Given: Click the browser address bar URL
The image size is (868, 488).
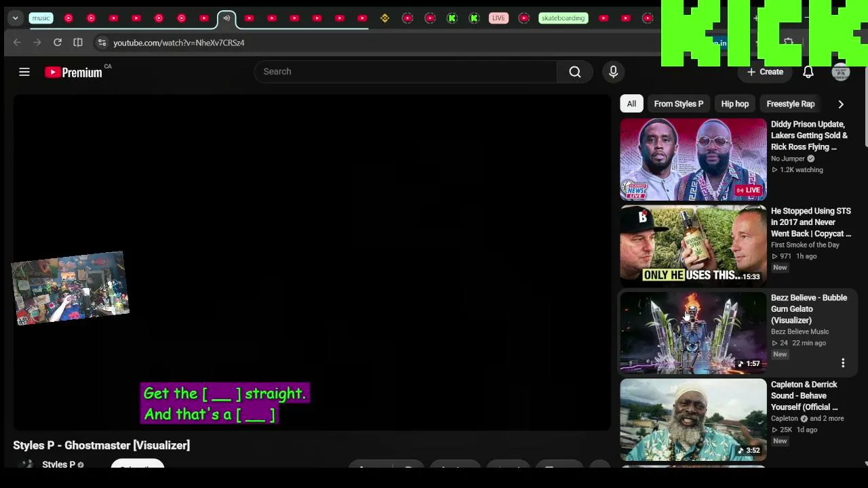Looking at the screenshot, I should pyautogui.click(x=179, y=43).
